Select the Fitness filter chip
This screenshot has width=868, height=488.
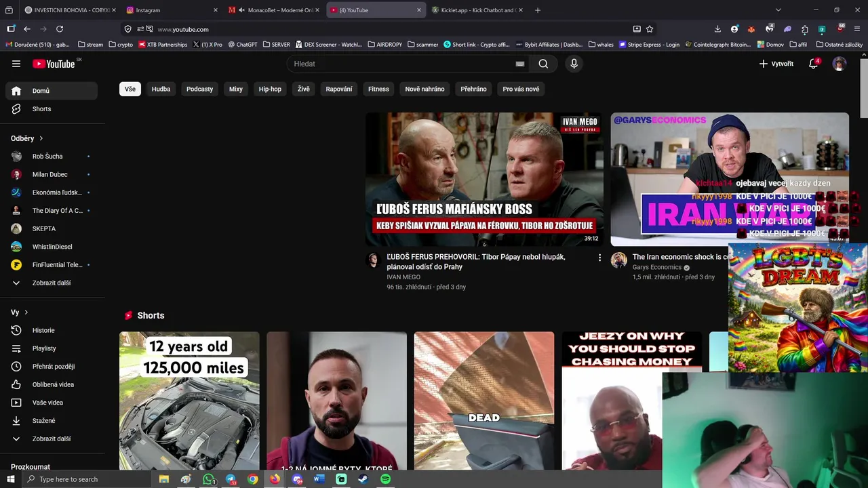[378, 89]
